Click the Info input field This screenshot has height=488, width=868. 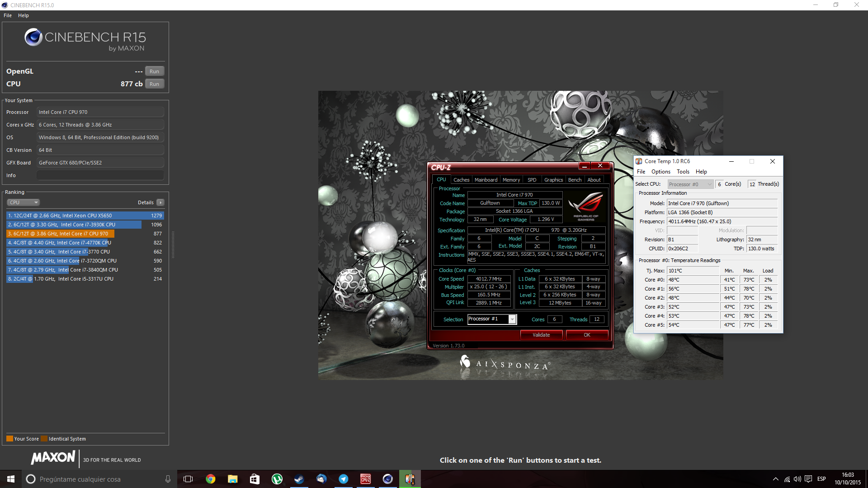click(x=100, y=175)
